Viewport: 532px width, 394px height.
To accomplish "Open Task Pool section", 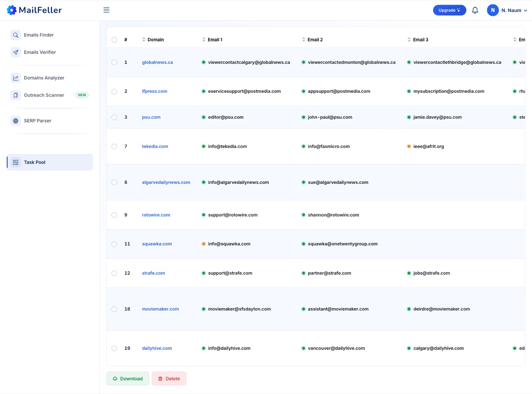I will tap(49, 162).
